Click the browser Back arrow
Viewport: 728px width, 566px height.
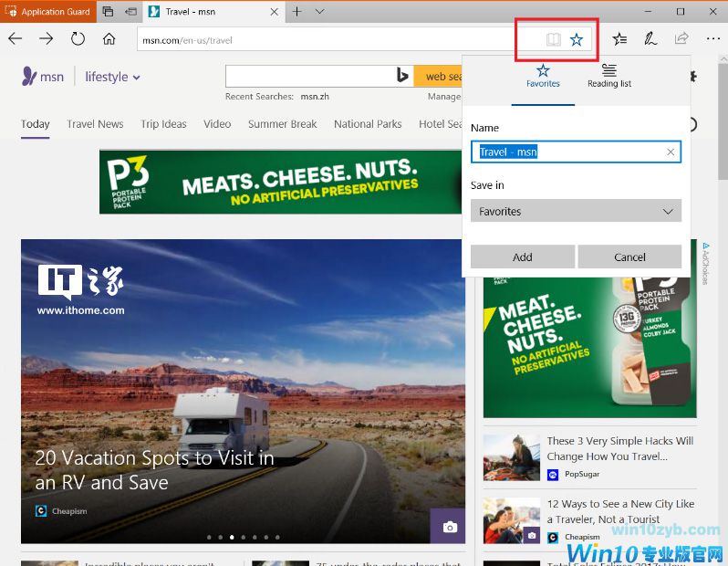(16, 39)
